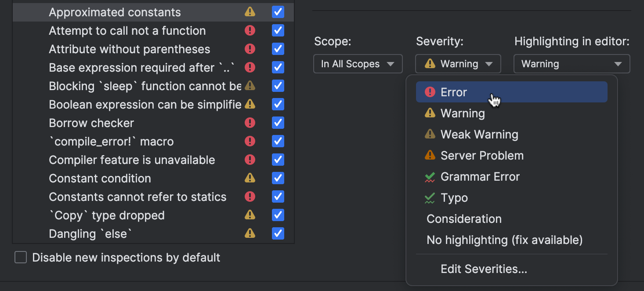Click the red Error icon in severity list
Viewport: 644px width, 291px height.
tap(430, 92)
